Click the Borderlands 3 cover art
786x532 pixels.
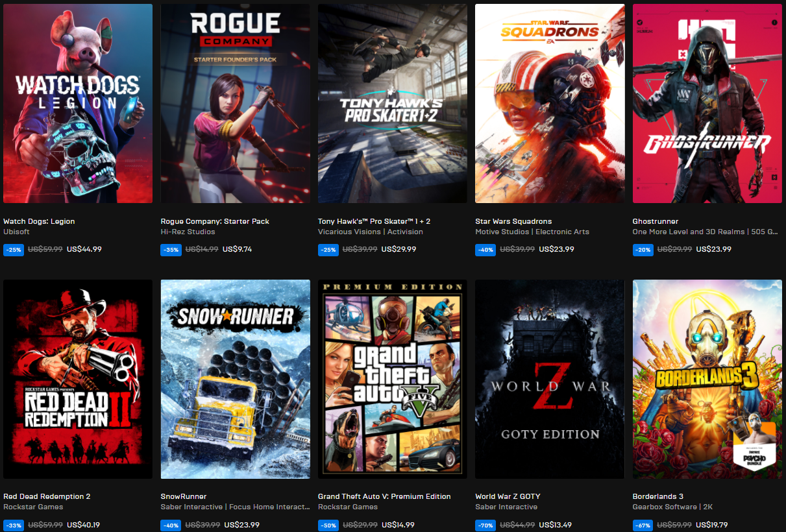pyautogui.click(x=707, y=380)
